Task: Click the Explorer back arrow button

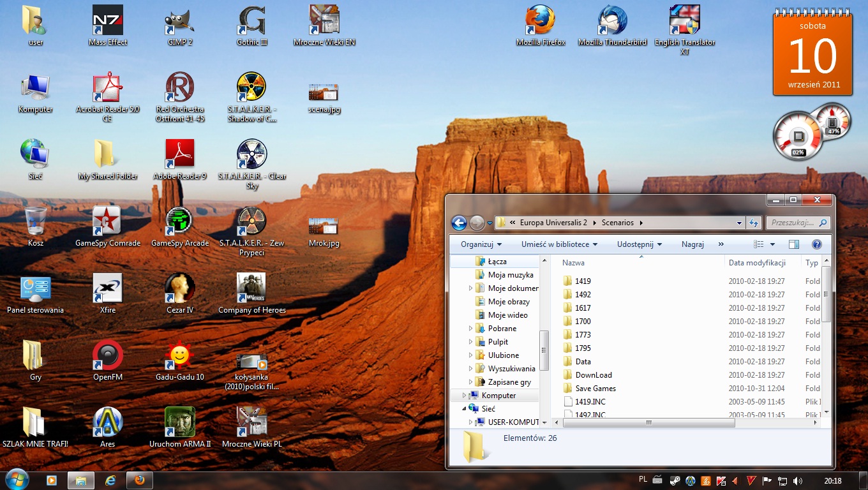Action: (458, 223)
